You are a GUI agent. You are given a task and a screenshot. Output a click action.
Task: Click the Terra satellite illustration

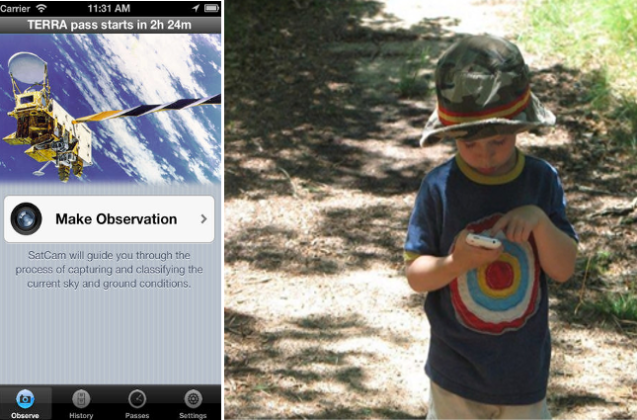click(x=110, y=108)
